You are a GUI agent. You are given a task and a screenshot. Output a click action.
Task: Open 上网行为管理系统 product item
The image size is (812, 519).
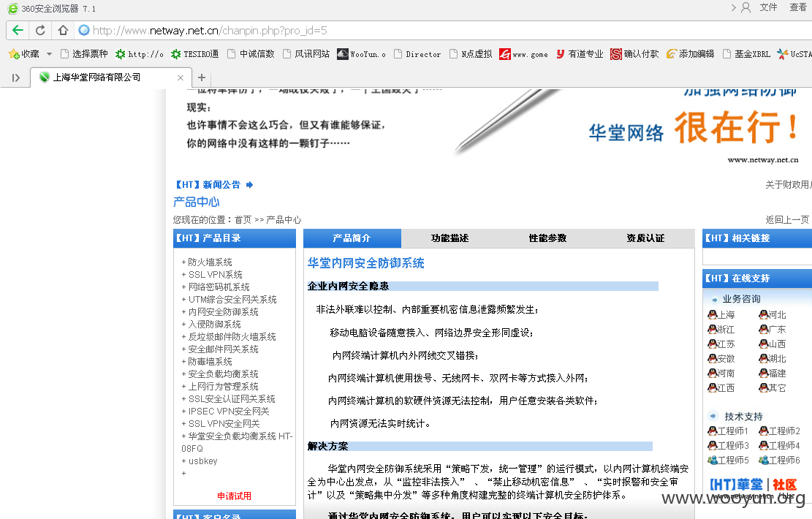(223, 387)
